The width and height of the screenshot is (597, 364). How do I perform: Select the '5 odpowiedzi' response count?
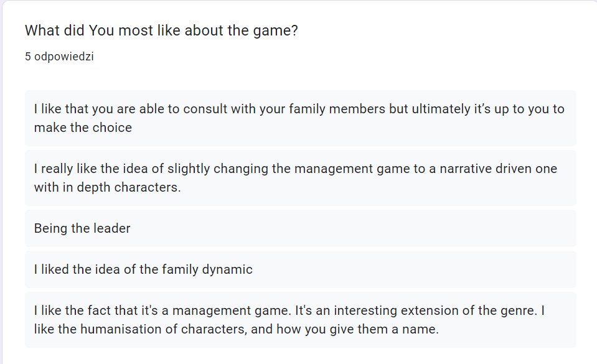coord(59,57)
